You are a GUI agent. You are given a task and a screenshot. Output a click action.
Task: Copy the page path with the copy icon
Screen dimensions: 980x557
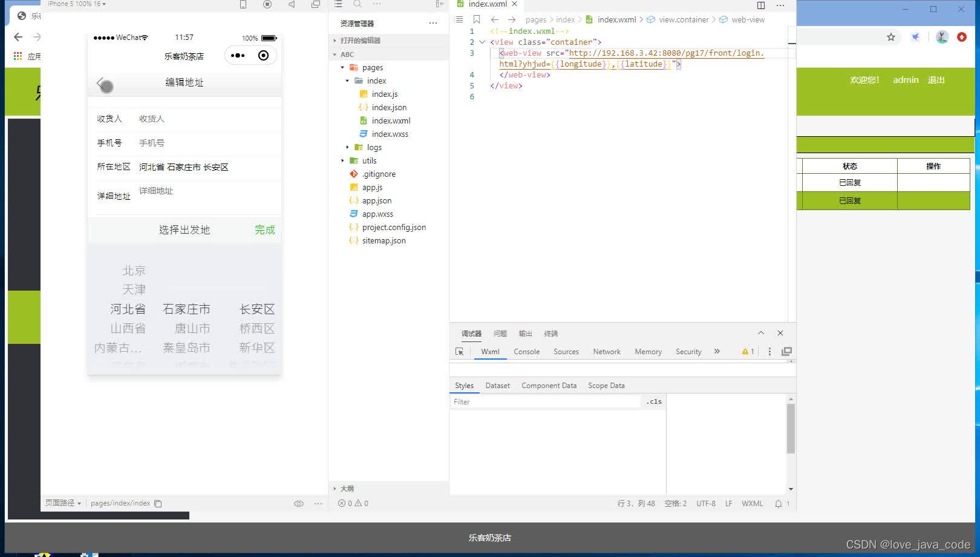point(158,504)
